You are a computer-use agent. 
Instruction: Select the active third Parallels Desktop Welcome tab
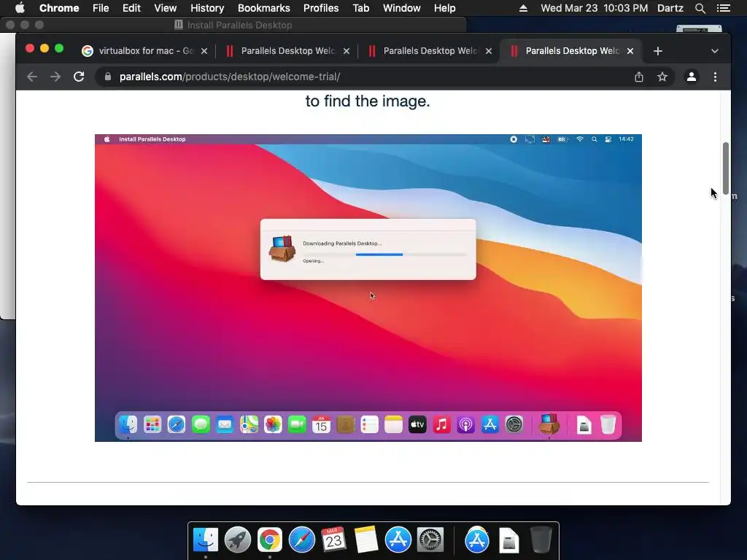click(572, 51)
